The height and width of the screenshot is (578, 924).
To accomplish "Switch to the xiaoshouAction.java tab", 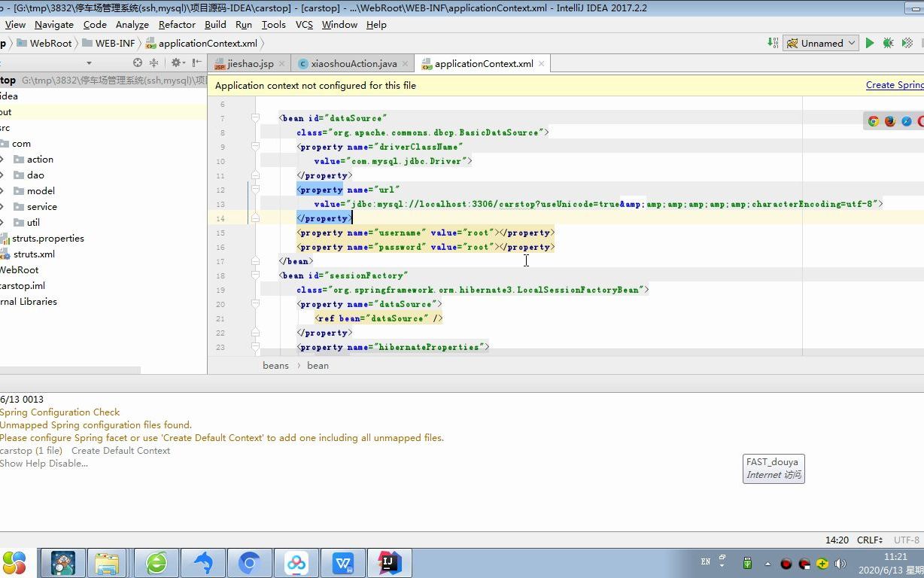I will tap(353, 63).
